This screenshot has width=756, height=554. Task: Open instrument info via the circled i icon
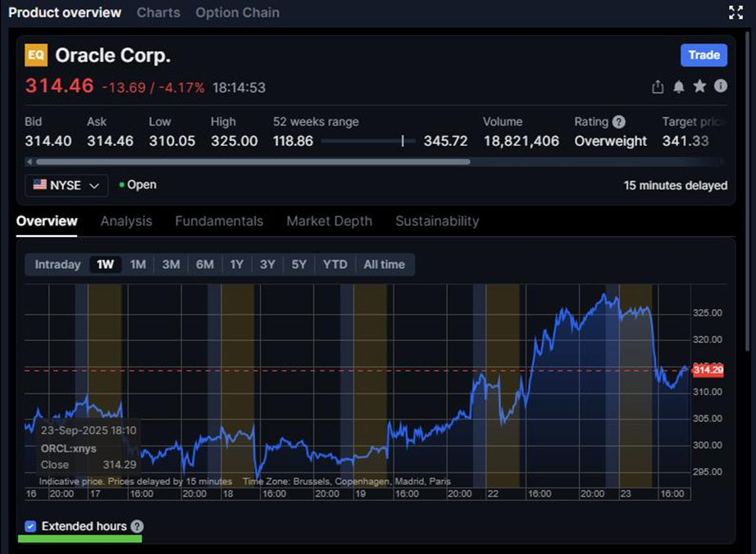pyautogui.click(x=721, y=86)
